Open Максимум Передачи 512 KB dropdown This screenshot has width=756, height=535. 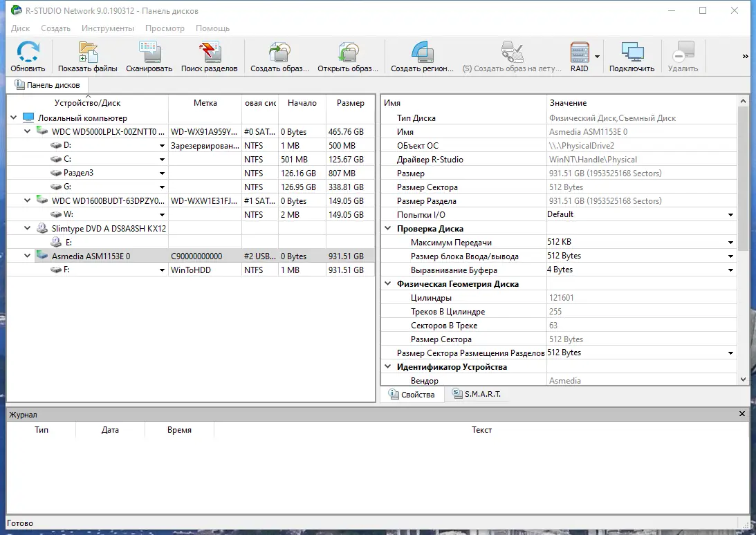730,243
